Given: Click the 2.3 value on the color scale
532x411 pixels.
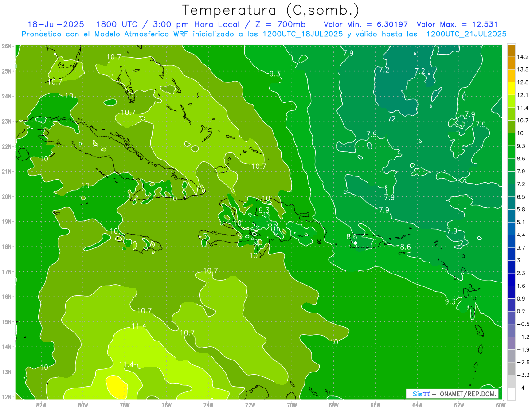Looking at the screenshot, I should 521,273.
